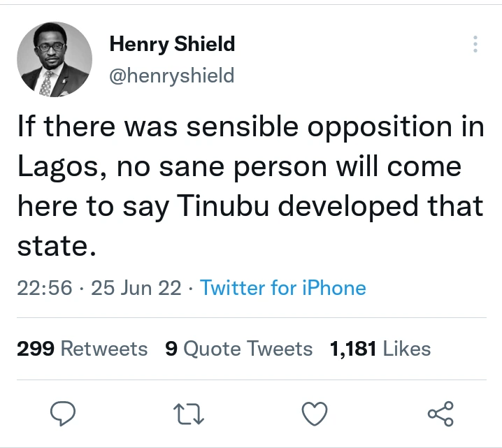502x448 pixels.
Task: Select the 25 Jun 22 date
Action: [136, 288]
